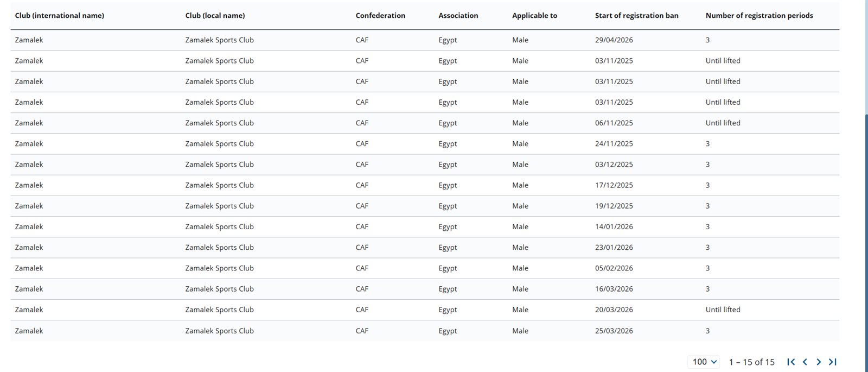
Task: Open the rows-per-page dropdown showing 100
Action: tap(704, 362)
